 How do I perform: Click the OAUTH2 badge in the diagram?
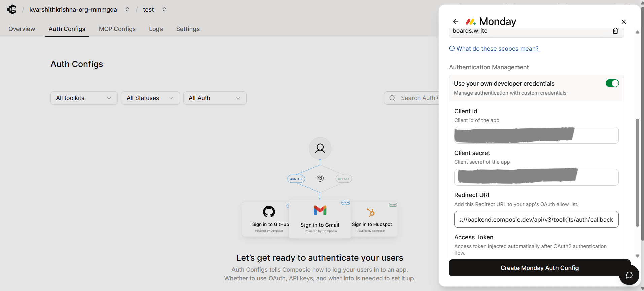(x=296, y=179)
